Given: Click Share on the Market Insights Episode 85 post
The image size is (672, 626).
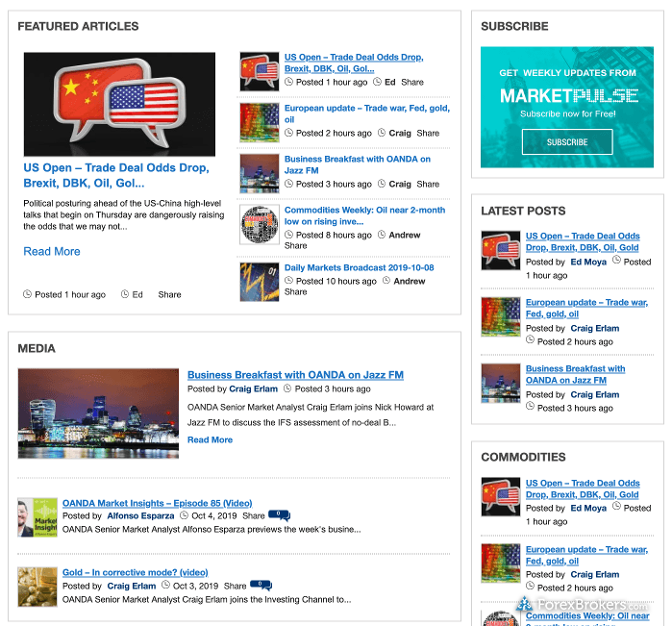Looking at the screenshot, I should click(x=254, y=515).
